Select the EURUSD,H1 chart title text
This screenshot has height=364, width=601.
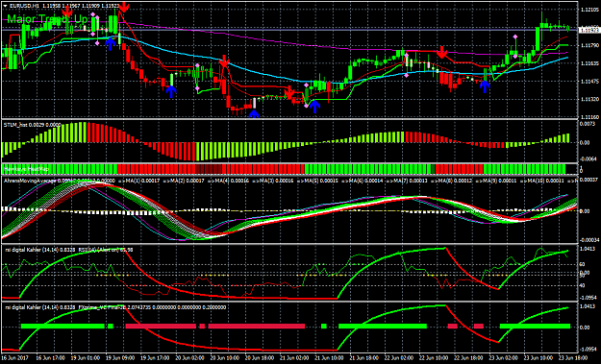click(x=23, y=6)
